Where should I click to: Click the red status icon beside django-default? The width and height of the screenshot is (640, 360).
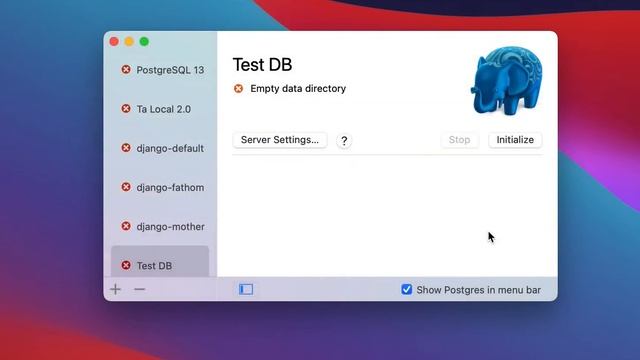point(126,148)
